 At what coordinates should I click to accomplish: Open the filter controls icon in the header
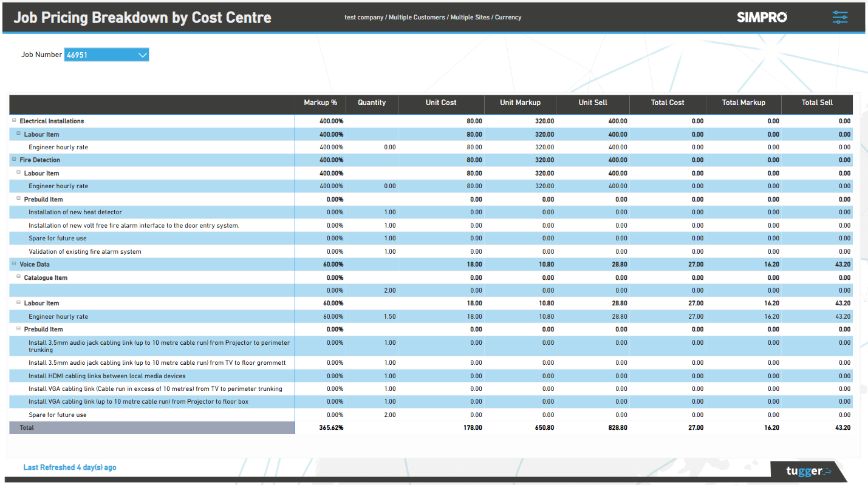840,18
